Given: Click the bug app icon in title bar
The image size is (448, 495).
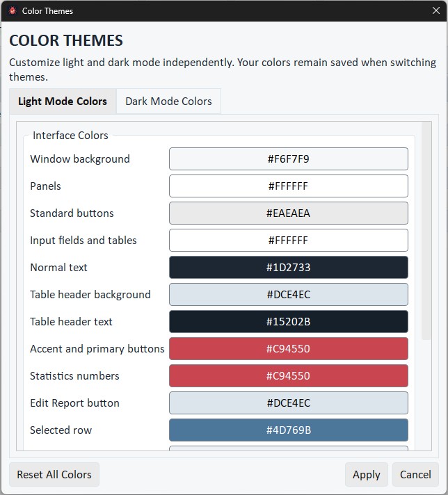Looking at the screenshot, I should point(13,10).
